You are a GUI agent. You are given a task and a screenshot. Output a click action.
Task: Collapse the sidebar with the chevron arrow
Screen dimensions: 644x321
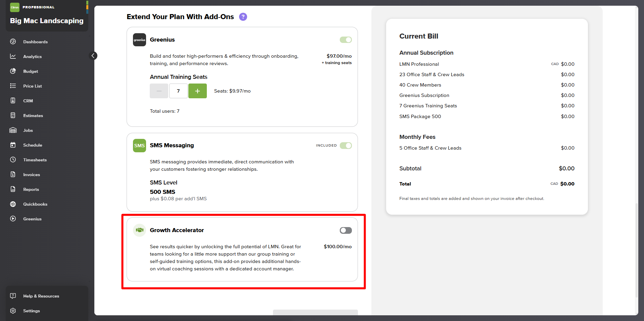pos(93,56)
